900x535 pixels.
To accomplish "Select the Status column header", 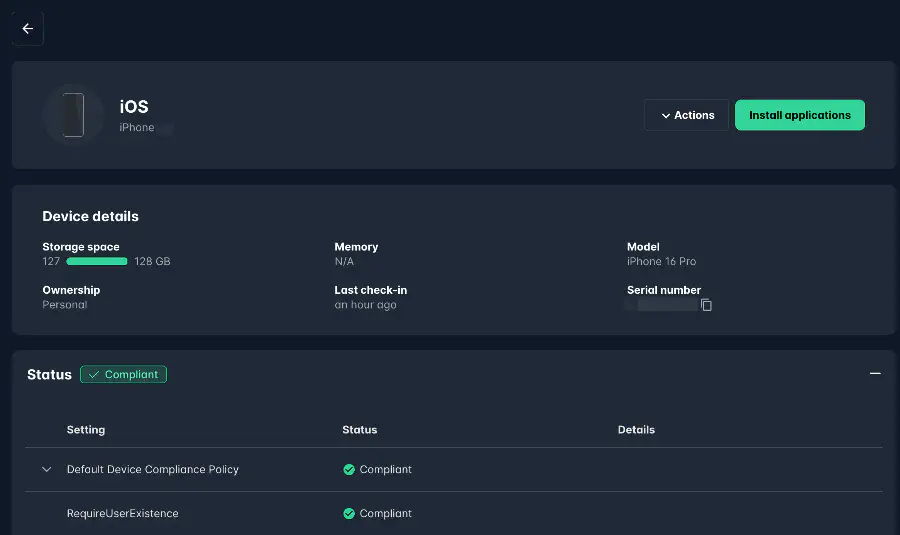I will click(360, 430).
